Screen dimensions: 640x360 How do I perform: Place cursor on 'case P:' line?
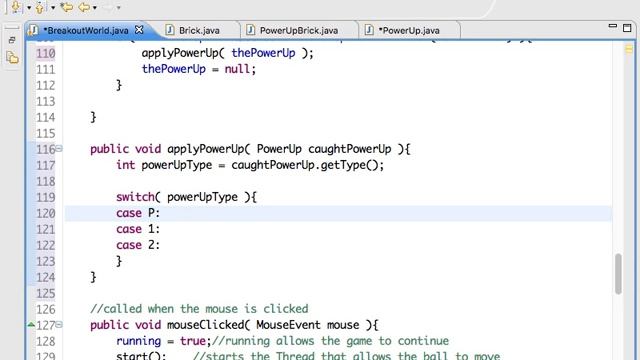point(138,213)
